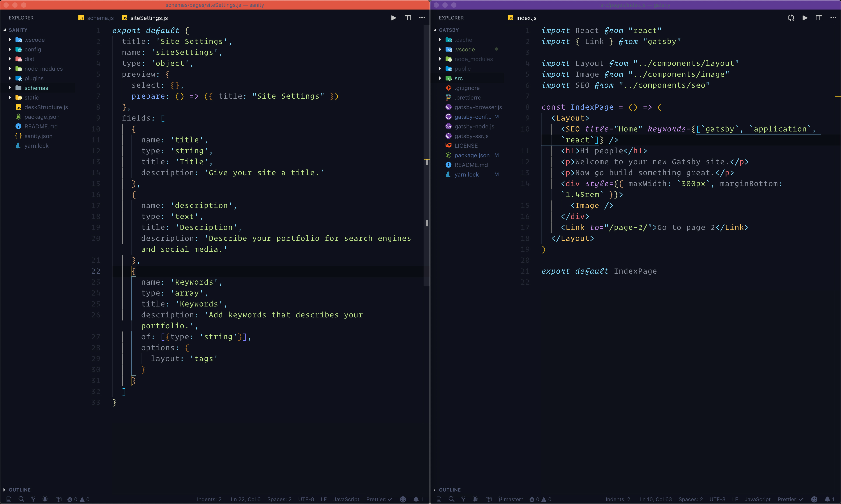The height and width of the screenshot is (504, 841).
Task: Click debug bug icon in left status bar
Action: click(x=45, y=499)
